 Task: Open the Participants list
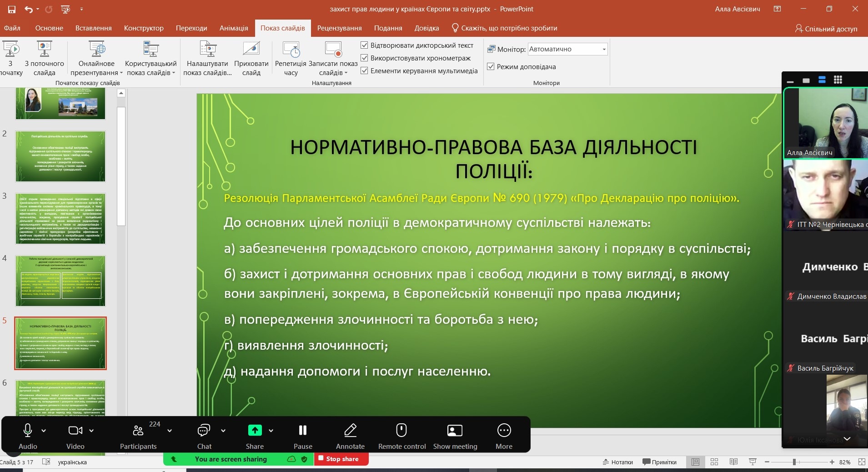(138, 431)
